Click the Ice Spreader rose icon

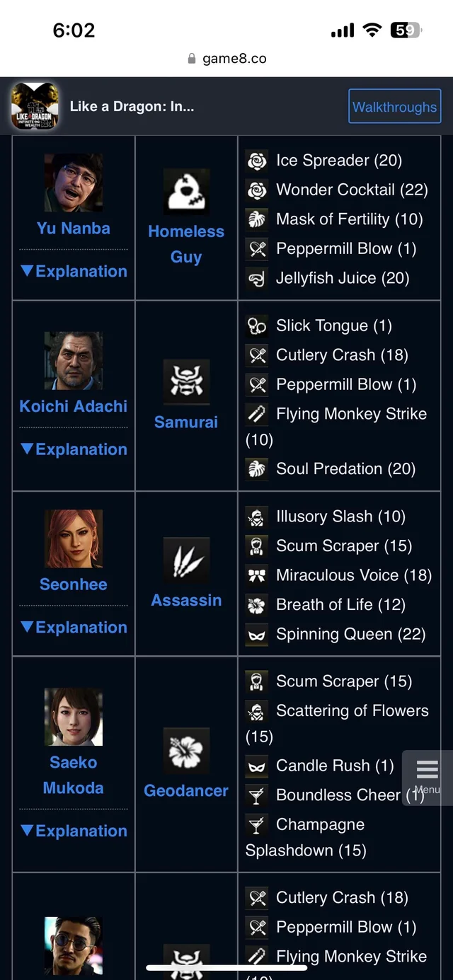[256, 160]
